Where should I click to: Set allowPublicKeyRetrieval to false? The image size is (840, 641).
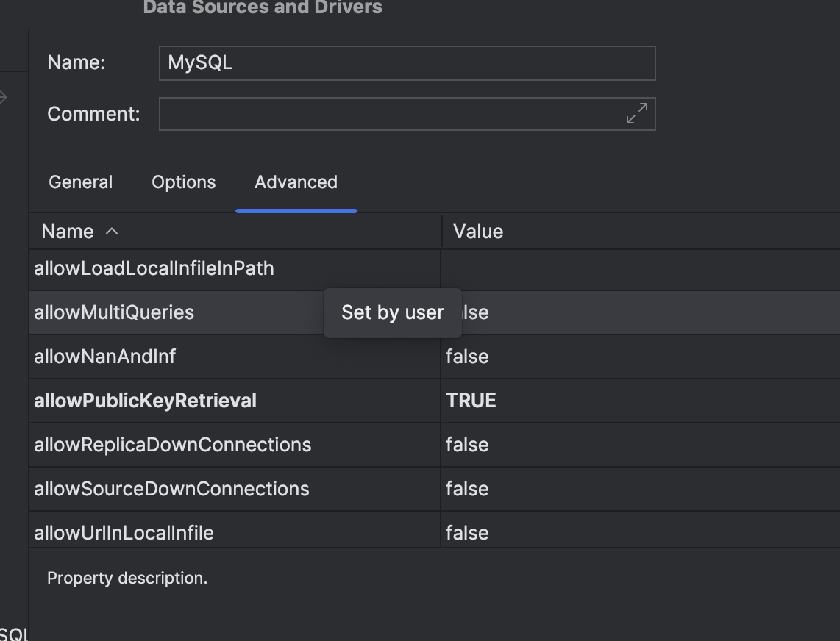[515, 401]
